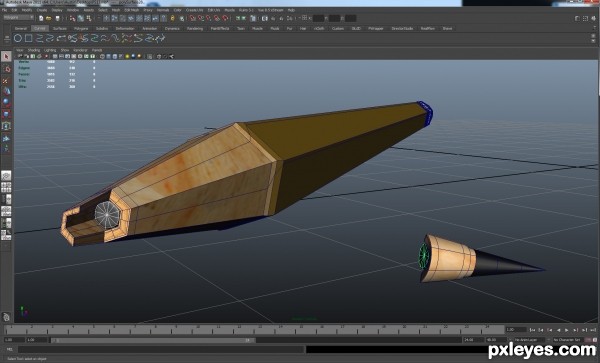Viewport: 600px width, 363px height.
Task: Toggle isolate select in panel toolbar
Action: point(150,56)
